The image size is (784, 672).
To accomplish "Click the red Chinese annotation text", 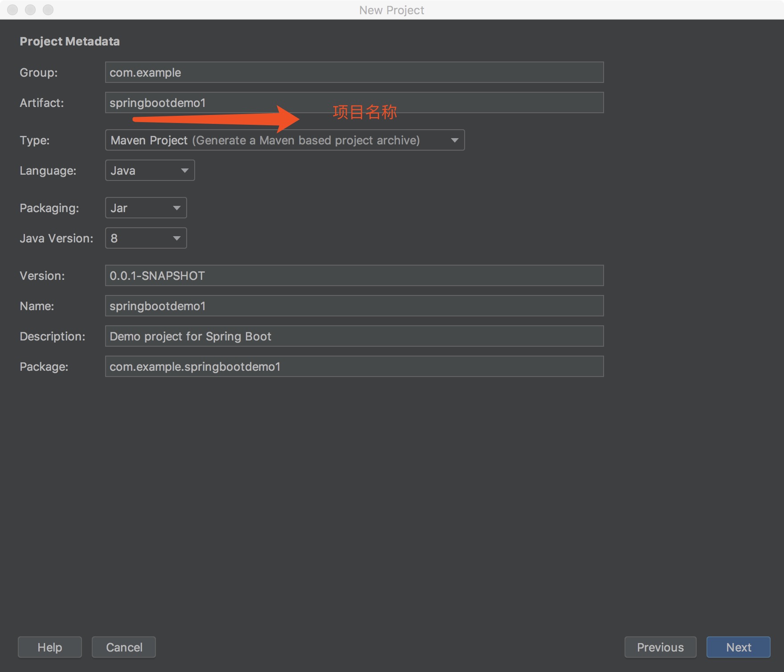I will pos(364,112).
